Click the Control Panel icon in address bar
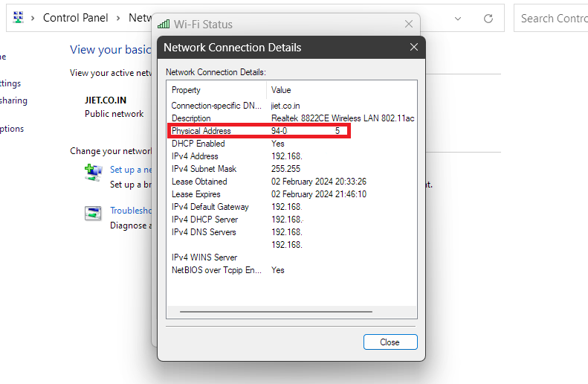 (19, 18)
